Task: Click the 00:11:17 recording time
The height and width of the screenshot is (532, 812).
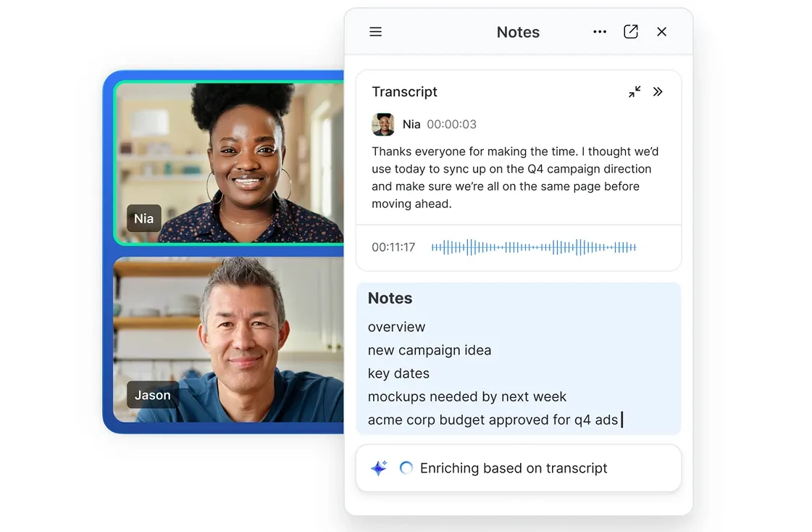Action: click(x=393, y=247)
